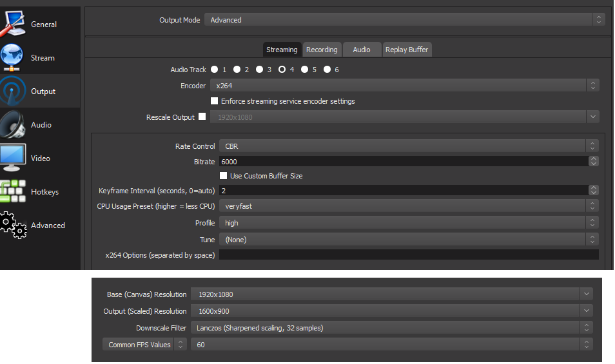Viewport: 615px width, 364px height.
Task: Open the Output Mode dropdown
Action: [404, 19]
